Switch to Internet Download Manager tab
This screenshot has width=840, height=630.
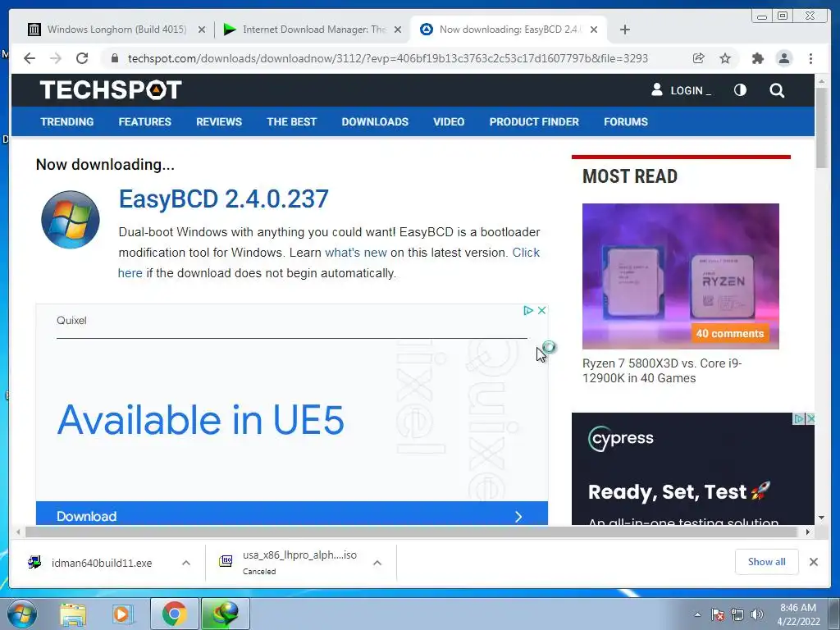point(313,30)
